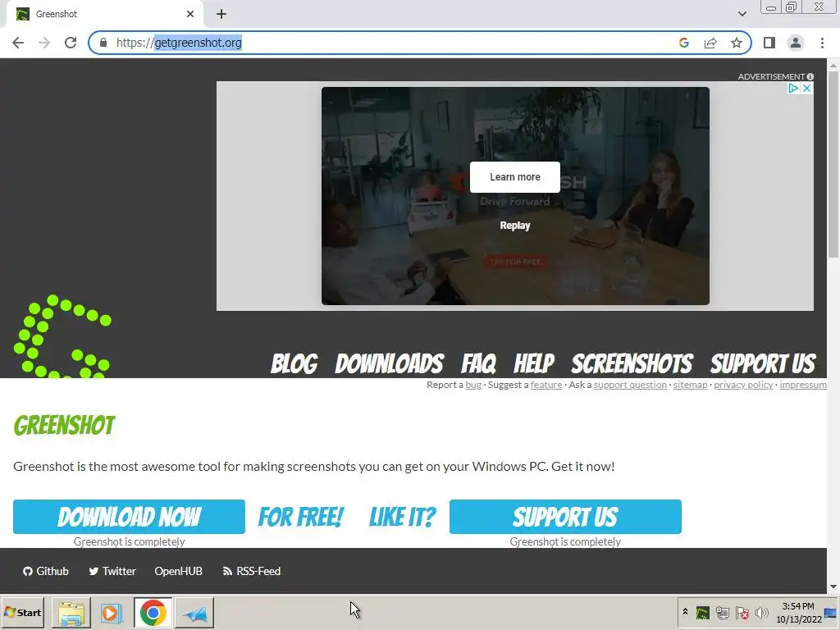Open the blue paper plane taskbar app
840x630 pixels.
194,613
